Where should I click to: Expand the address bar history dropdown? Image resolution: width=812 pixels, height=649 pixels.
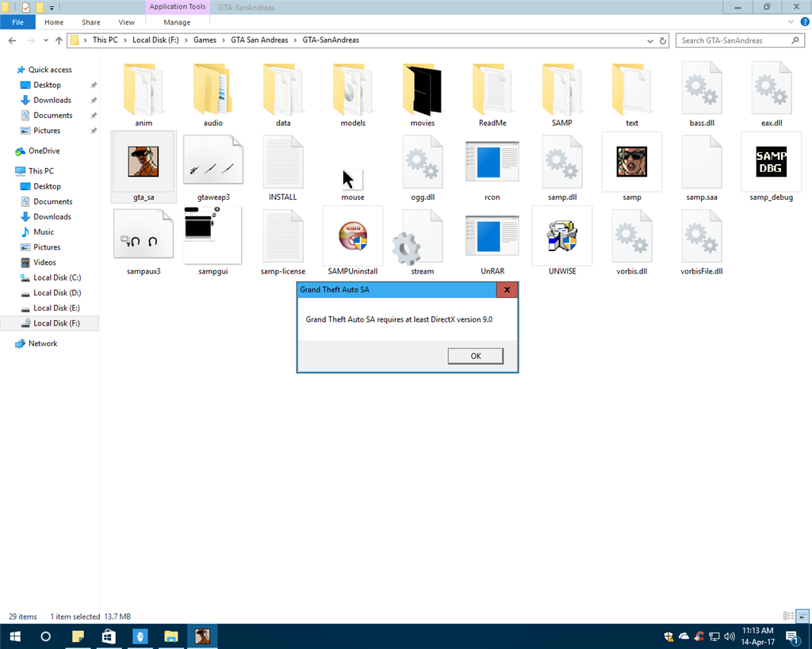pyautogui.click(x=650, y=41)
